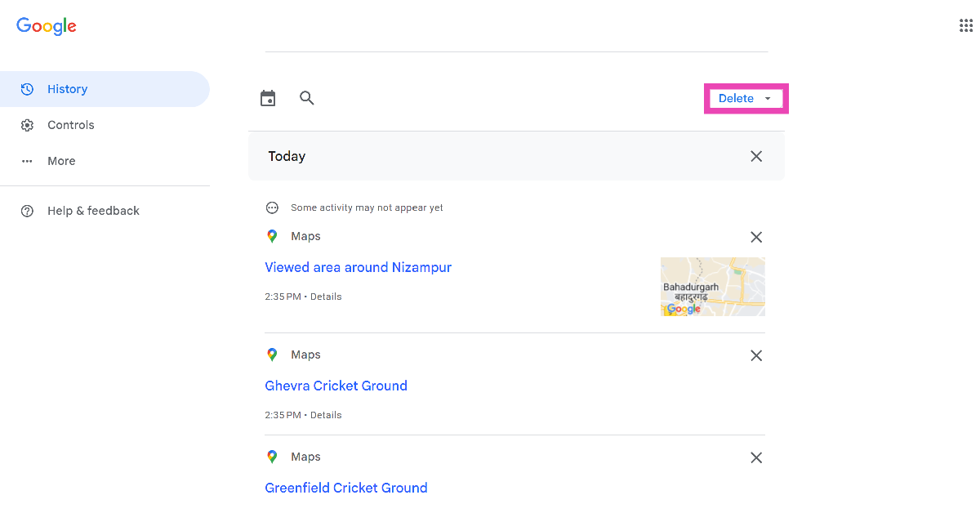Click the Bahadurgarh map thumbnail
Screen dimensions: 980x513
712,287
